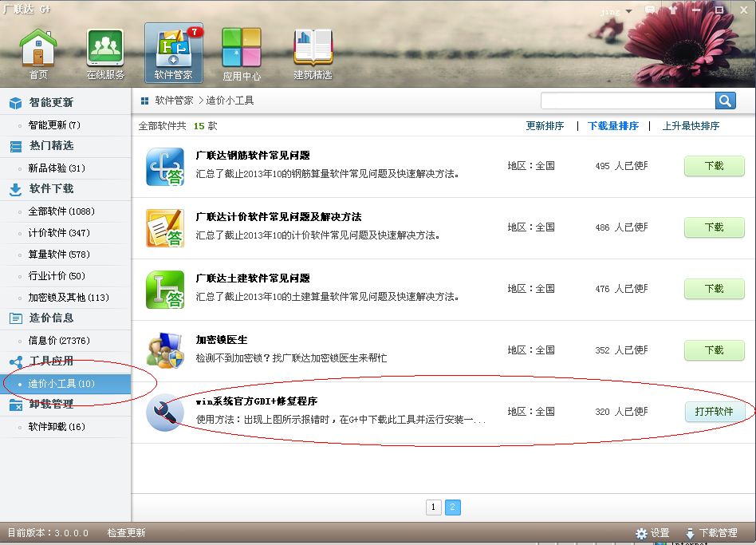Click the search magnifier button

[725, 101]
